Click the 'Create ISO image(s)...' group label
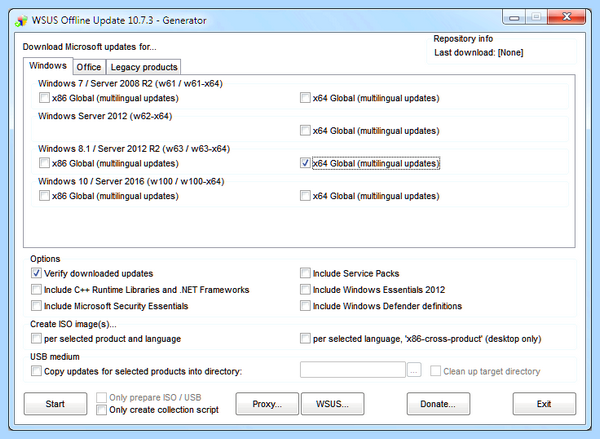This screenshot has width=600, height=439. 73,324
